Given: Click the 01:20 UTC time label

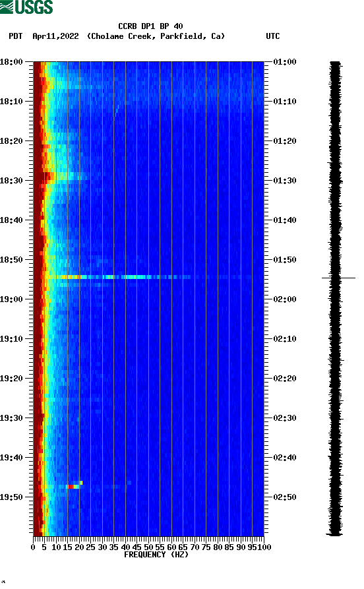Looking at the screenshot, I should click(x=285, y=141).
